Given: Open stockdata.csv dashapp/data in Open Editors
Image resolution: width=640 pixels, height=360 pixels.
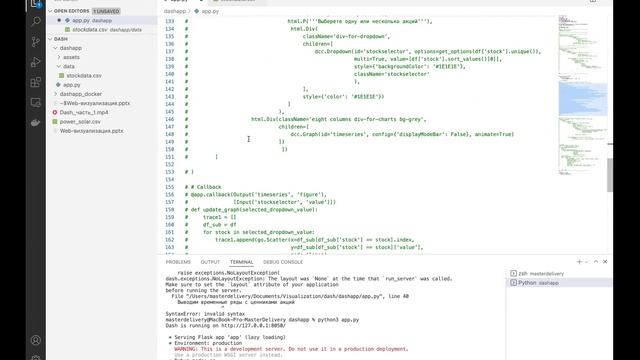Looking at the screenshot, I should tap(102, 30).
